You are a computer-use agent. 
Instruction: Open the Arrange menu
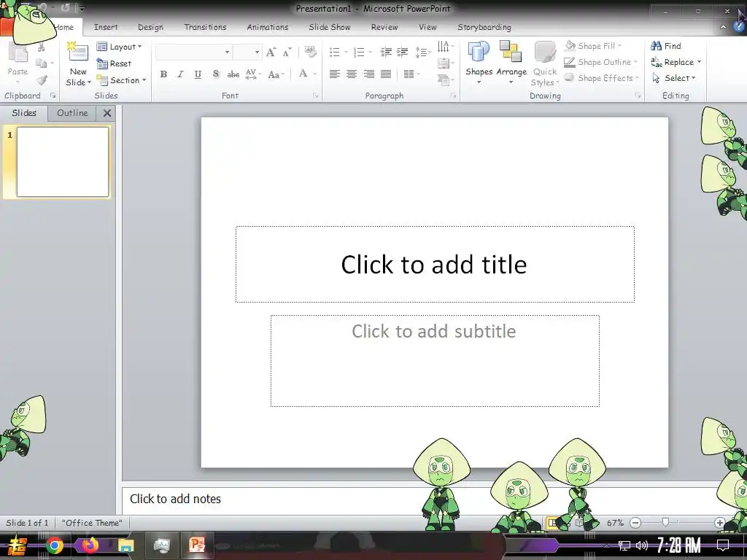click(511, 63)
